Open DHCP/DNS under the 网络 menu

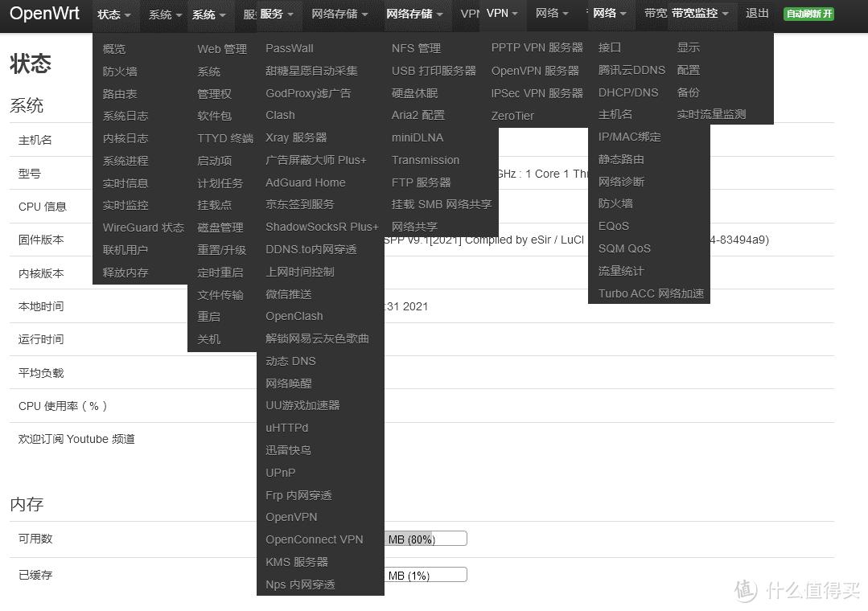pyautogui.click(x=628, y=92)
